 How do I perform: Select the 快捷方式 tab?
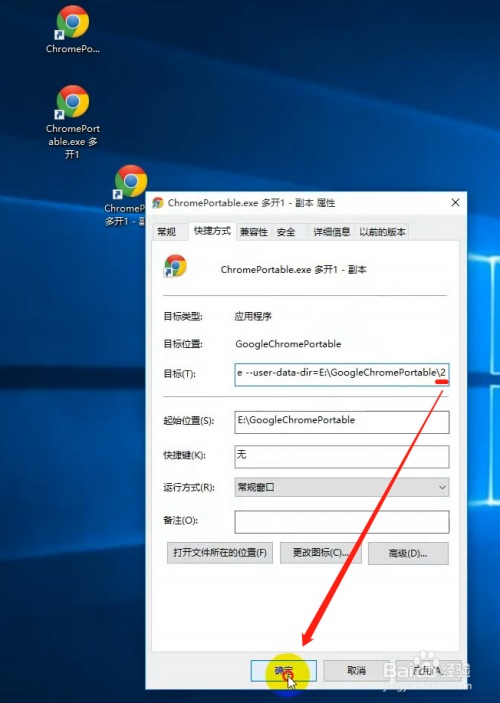click(212, 231)
